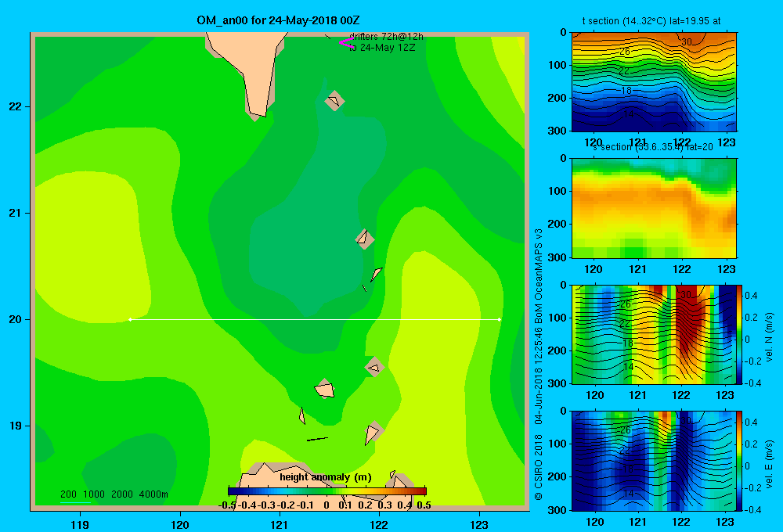Click the '1000' depth contour legend label
Screen dimensions: 783x532
pyautogui.click(x=94, y=494)
